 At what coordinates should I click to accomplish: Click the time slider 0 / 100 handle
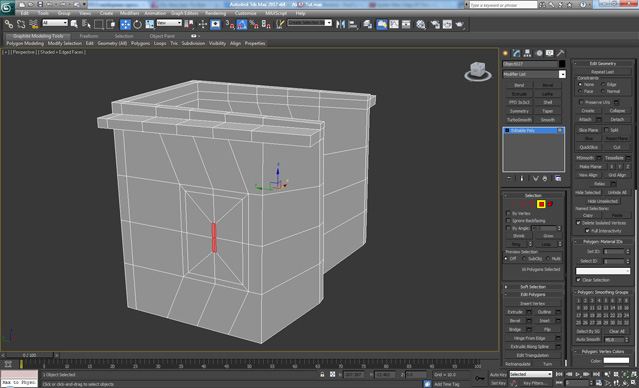pyautogui.click(x=30, y=355)
